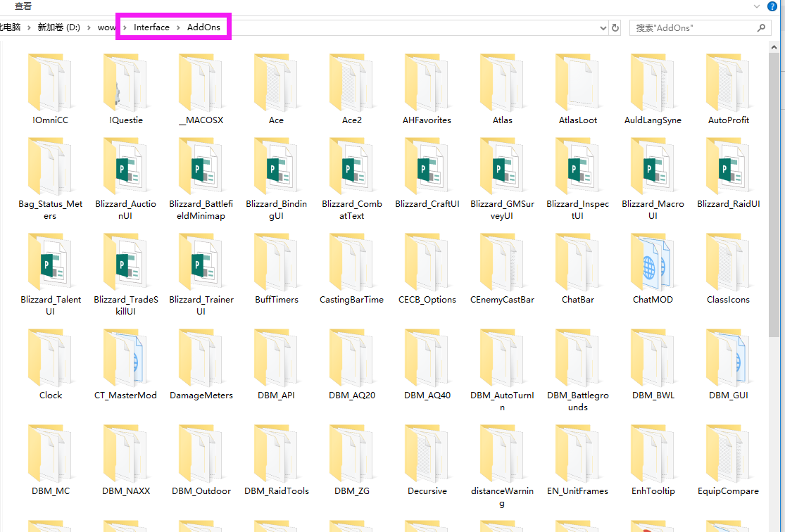Click the search magnifier icon
This screenshot has height=532, width=785.
pyautogui.click(x=761, y=28)
